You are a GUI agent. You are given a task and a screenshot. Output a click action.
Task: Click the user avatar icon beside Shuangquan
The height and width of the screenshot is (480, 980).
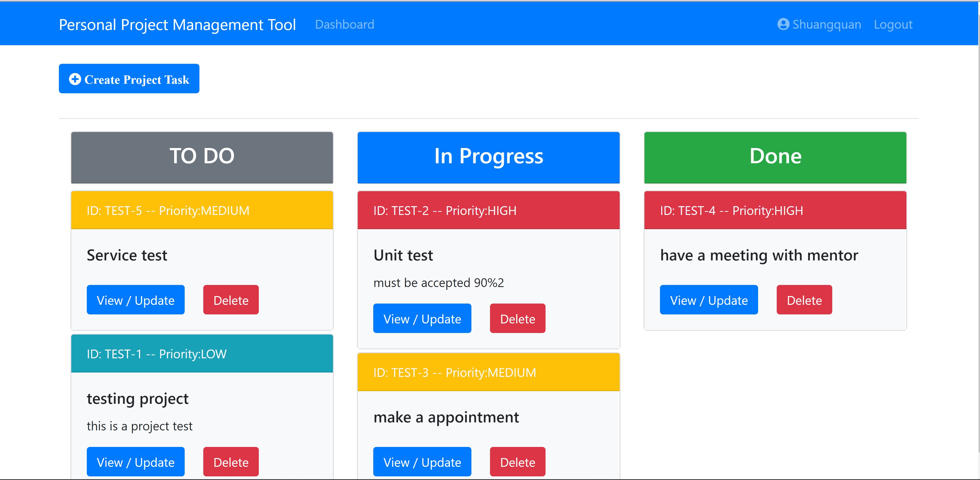[x=783, y=24]
